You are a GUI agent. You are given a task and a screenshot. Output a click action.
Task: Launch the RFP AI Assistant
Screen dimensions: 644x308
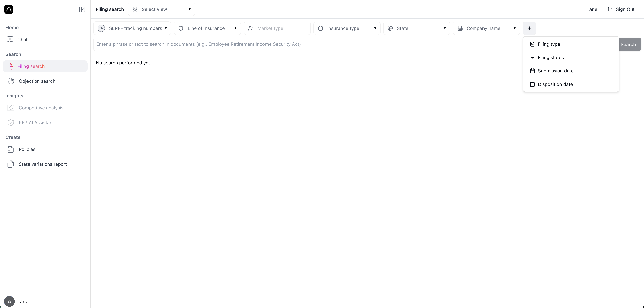[37, 123]
